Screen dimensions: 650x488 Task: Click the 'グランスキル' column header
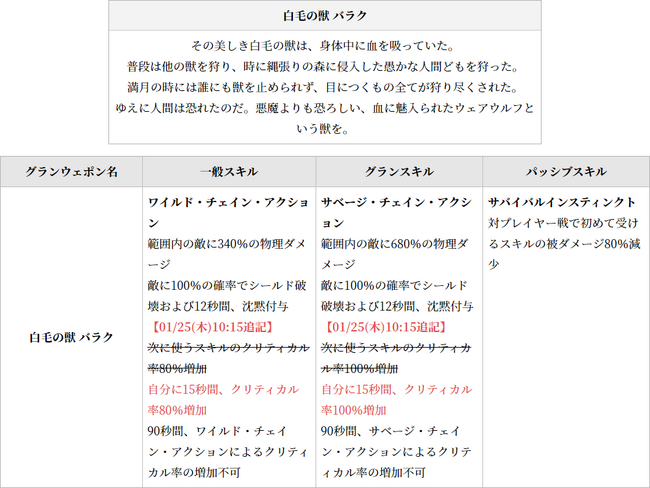[399, 172]
